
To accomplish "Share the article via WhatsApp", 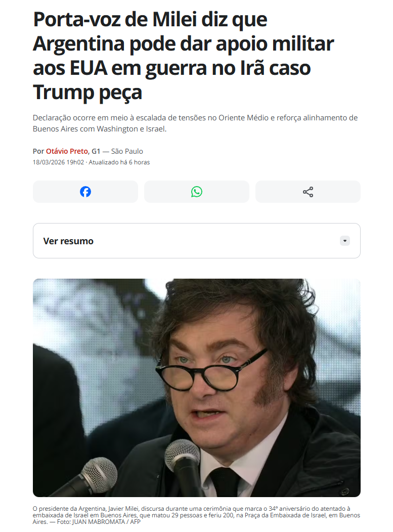I will coord(196,192).
